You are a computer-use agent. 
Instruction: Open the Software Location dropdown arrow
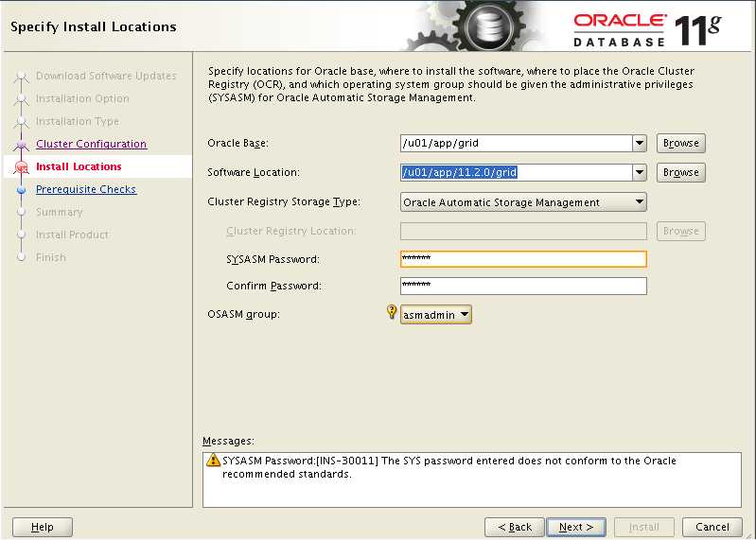click(640, 172)
